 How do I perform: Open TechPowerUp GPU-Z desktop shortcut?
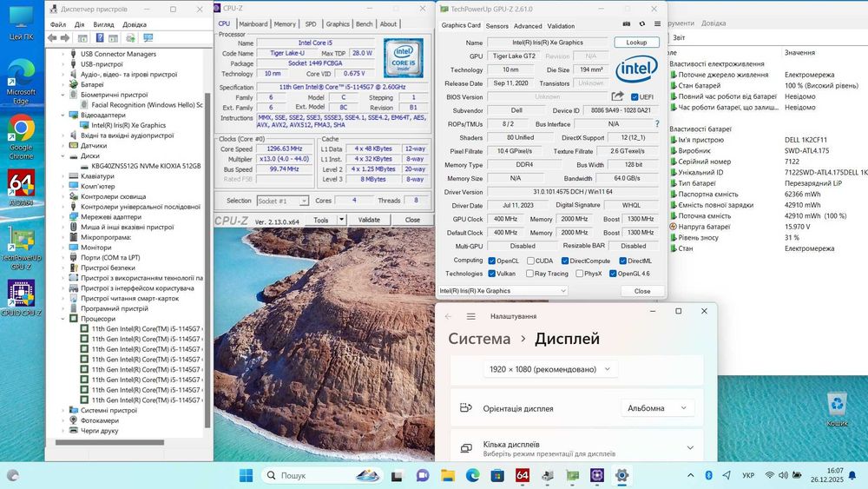(x=21, y=248)
